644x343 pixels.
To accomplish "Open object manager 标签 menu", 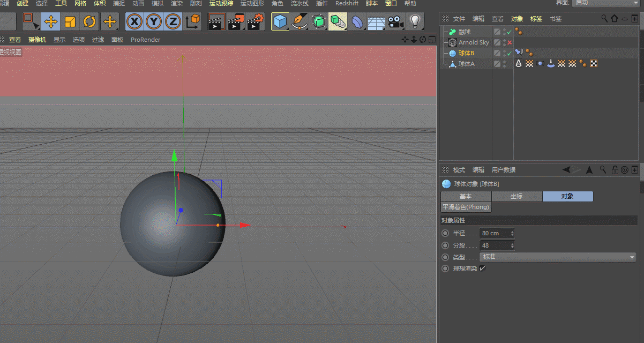I will pyautogui.click(x=536, y=19).
